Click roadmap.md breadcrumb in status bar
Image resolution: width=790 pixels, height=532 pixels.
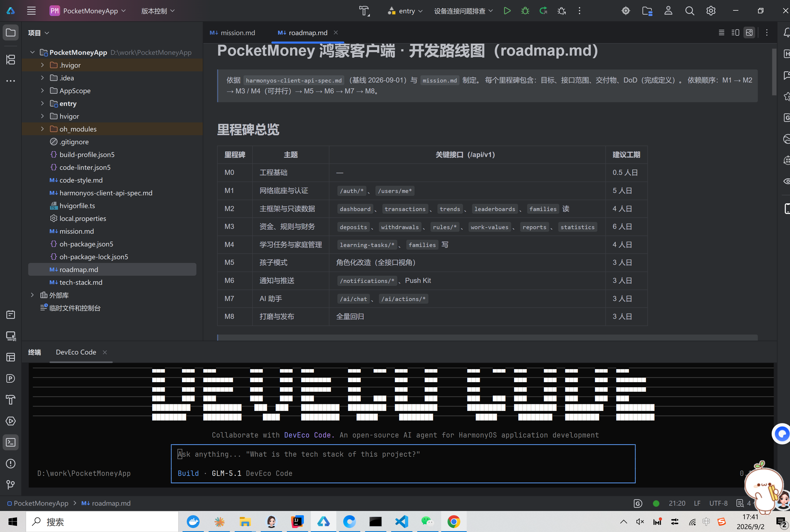[106, 504]
